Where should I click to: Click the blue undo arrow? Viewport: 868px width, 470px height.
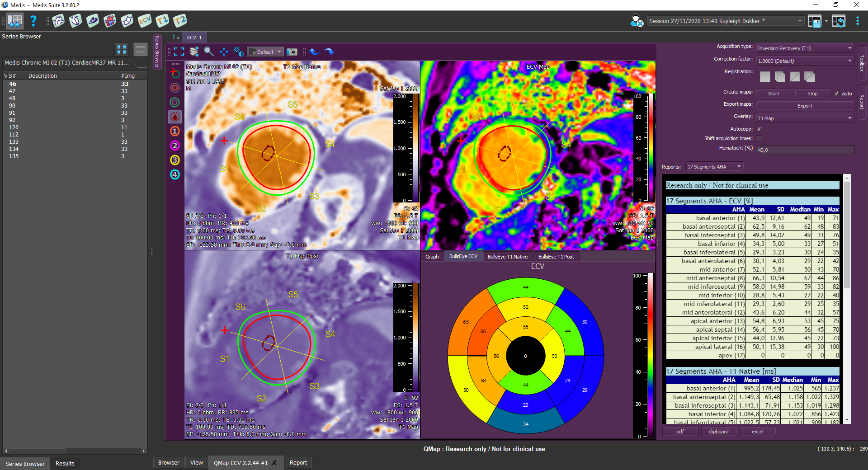tap(315, 52)
